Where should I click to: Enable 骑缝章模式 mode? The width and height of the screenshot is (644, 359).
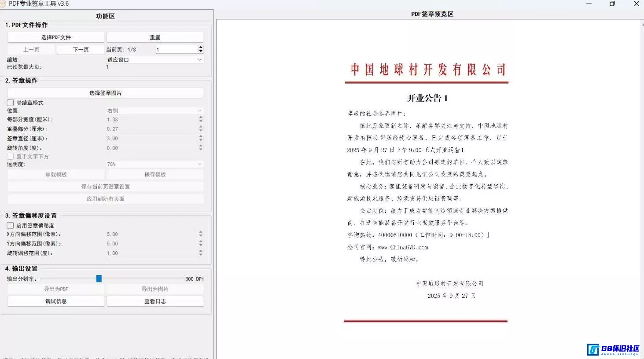coord(10,103)
